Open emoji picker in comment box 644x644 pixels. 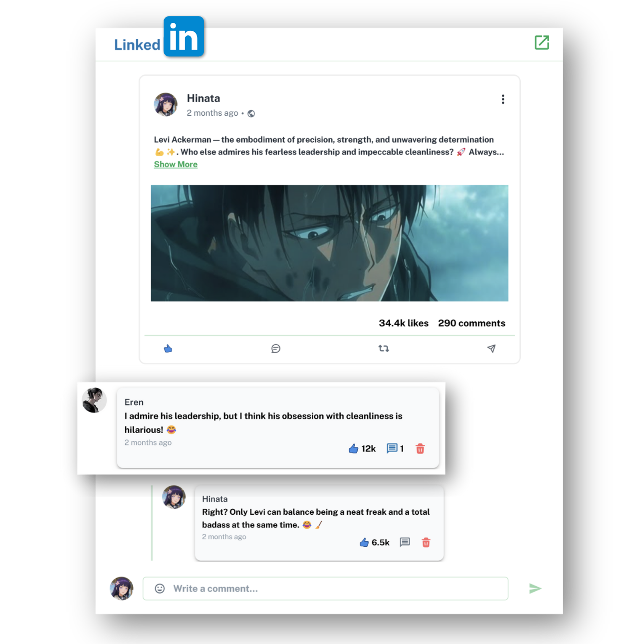click(160, 589)
